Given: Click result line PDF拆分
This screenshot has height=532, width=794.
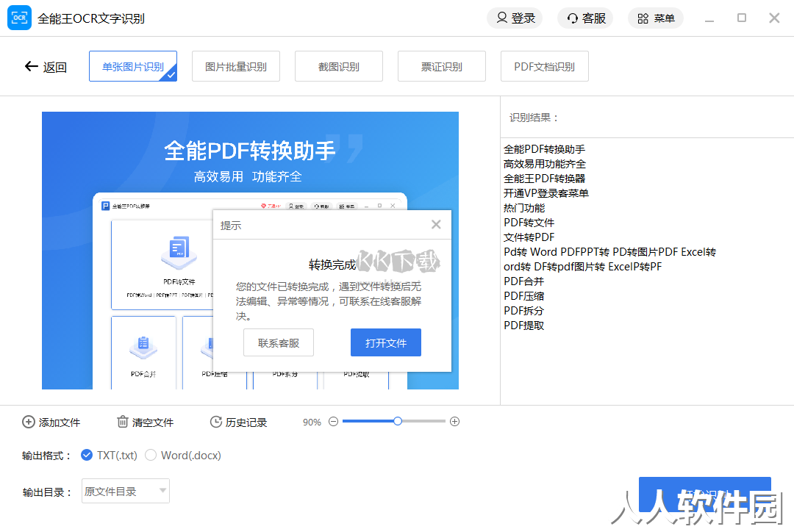Looking at the screenshot, I should [523, 311].
